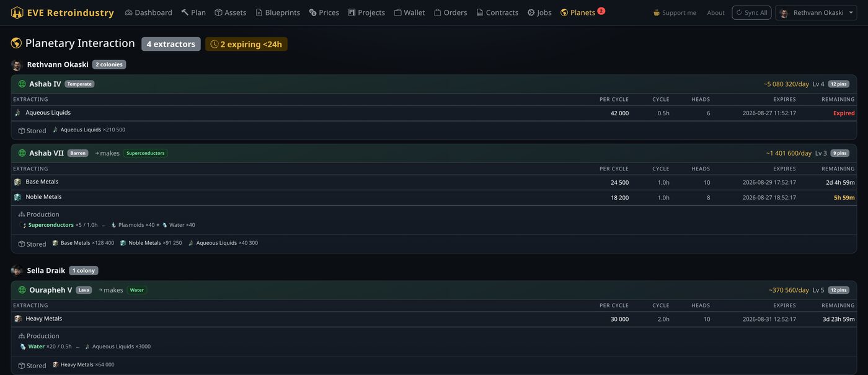
Task: Collapse the Ashab VII colony header
Action: tap(434, 153)
